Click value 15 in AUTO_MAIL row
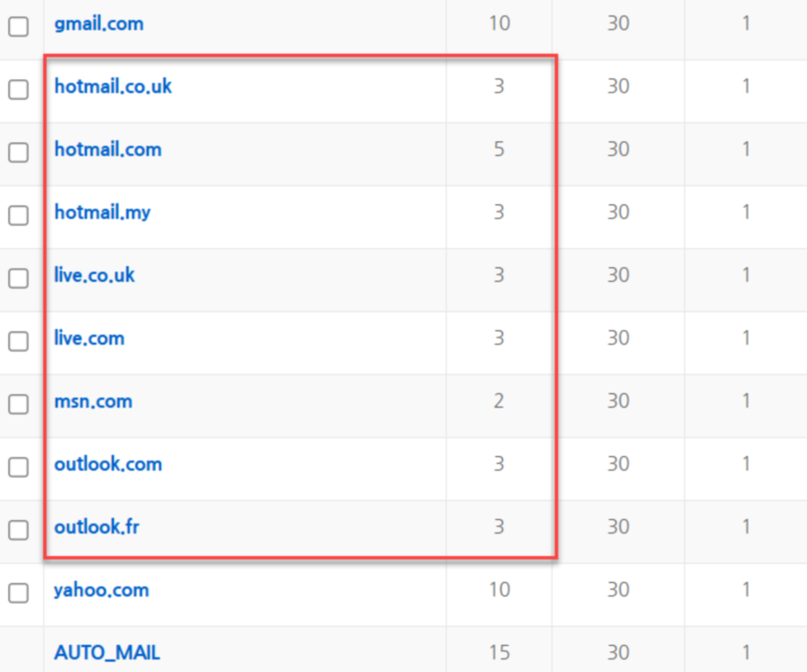This screenshot has width=807, height=672. (499, 652)
